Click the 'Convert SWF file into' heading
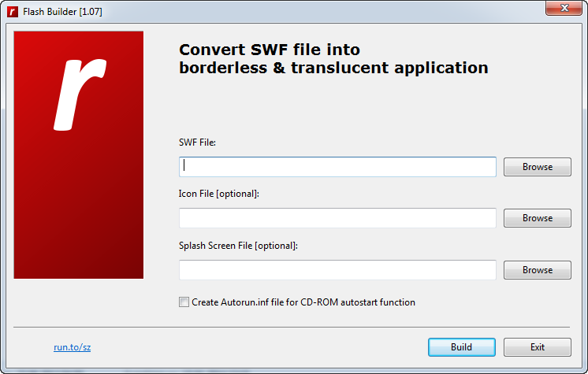588x374 pixels. coord(270,50)
